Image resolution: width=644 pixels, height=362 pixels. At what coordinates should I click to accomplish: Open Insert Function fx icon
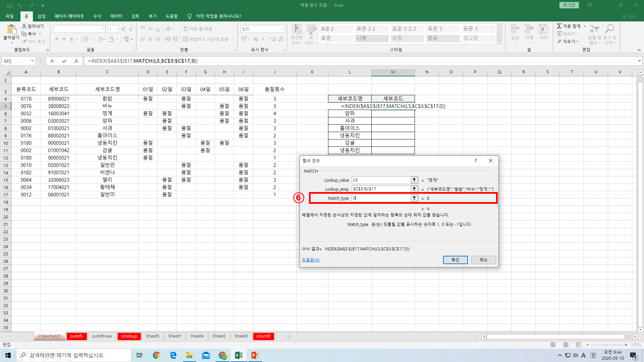76,61
